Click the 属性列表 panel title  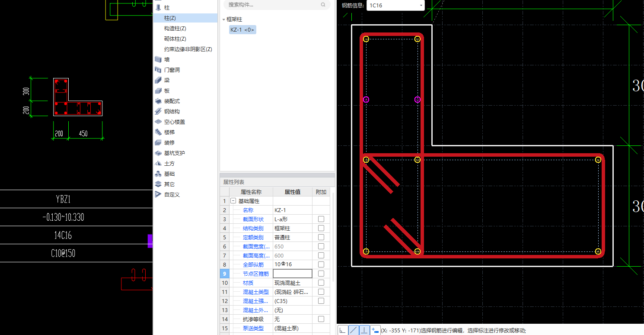pos(234,182)
